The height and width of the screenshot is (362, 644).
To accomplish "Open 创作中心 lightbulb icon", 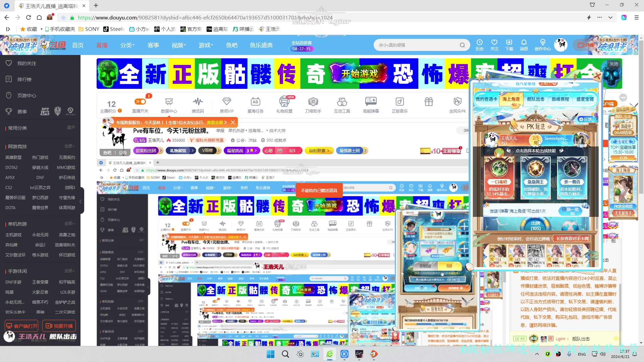I will [x=543, y=45].
